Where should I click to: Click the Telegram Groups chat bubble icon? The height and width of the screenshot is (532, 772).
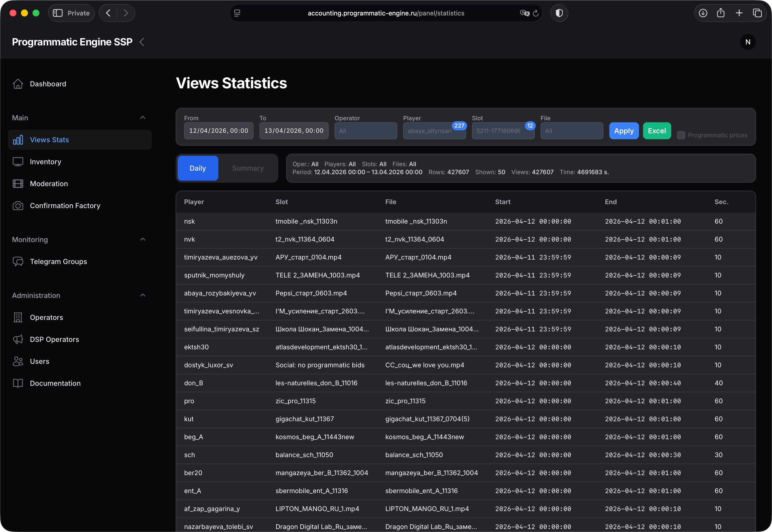pyautogui.click(x=18, y=261)
